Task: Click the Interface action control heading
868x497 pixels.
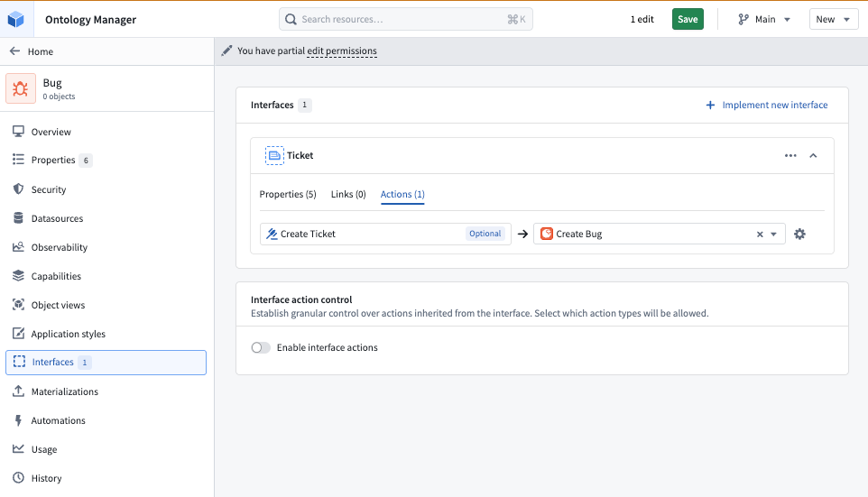Action: (x=301, y=300)
